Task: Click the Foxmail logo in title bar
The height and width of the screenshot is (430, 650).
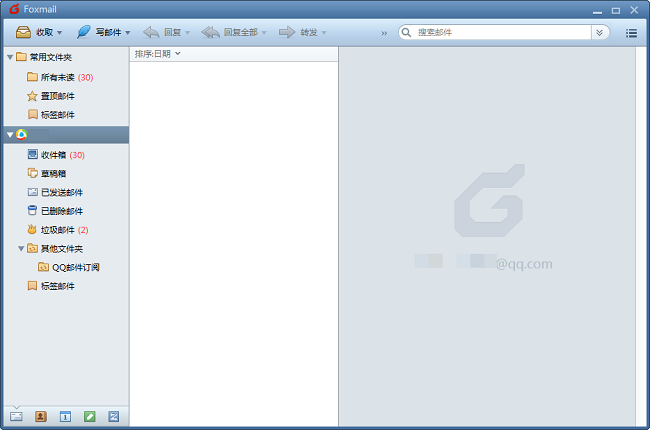Action: tap(15, 9)
